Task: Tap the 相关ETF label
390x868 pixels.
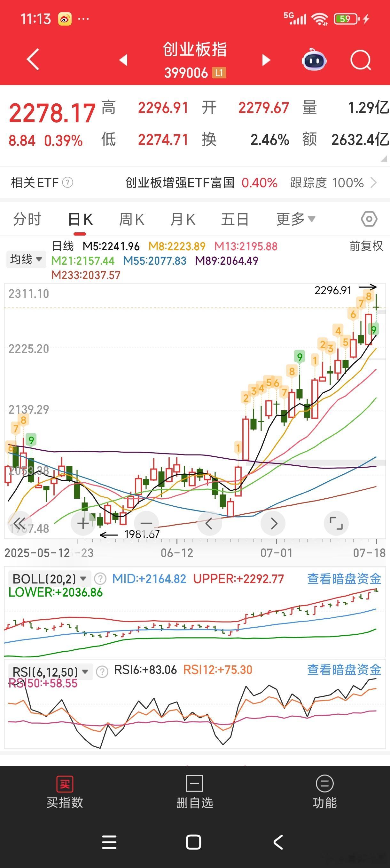Action: pyautogui.click(x=35, y=183)
